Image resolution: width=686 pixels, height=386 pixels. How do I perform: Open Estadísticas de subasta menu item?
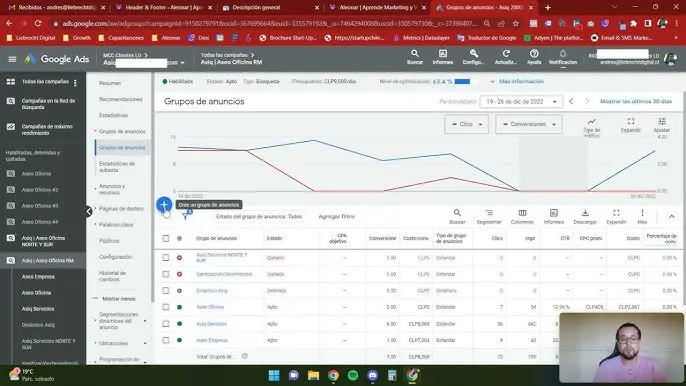point(117,166)
